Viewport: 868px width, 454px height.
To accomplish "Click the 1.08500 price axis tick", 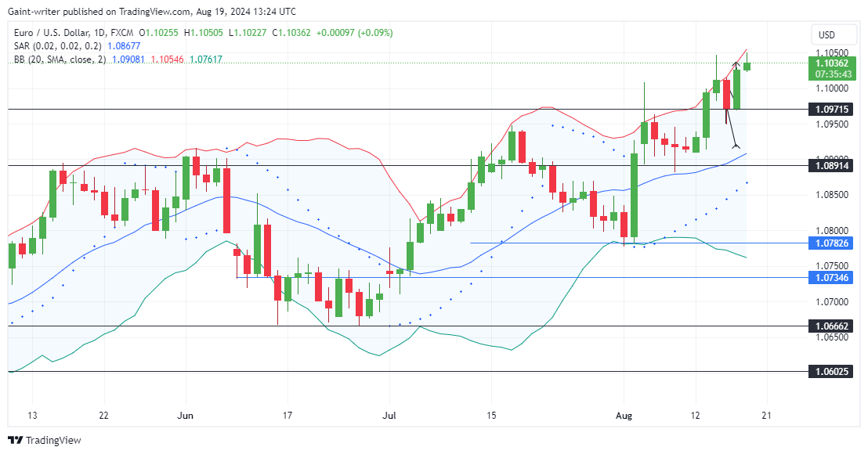I will [x=832, y=195].
